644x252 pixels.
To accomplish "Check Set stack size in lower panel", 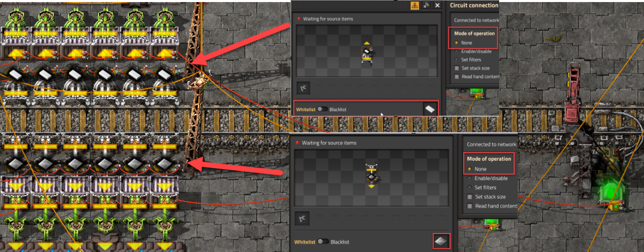I will point(486,197).
